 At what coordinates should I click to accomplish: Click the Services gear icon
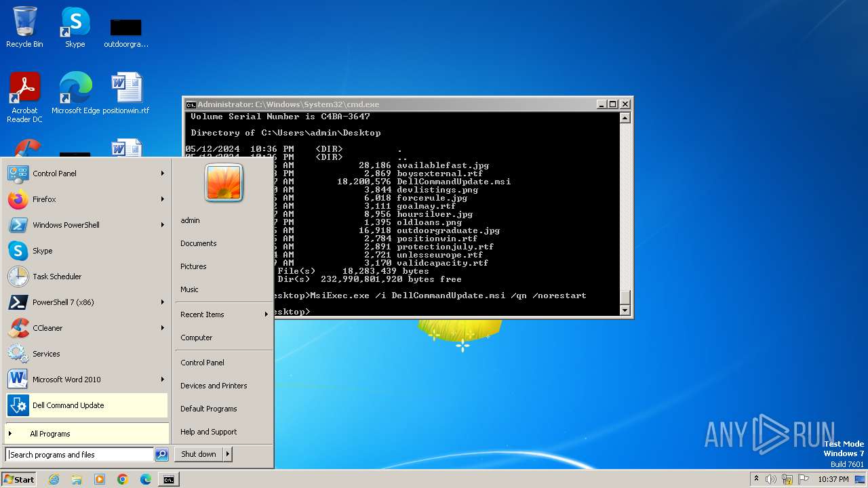click(18, 354)
